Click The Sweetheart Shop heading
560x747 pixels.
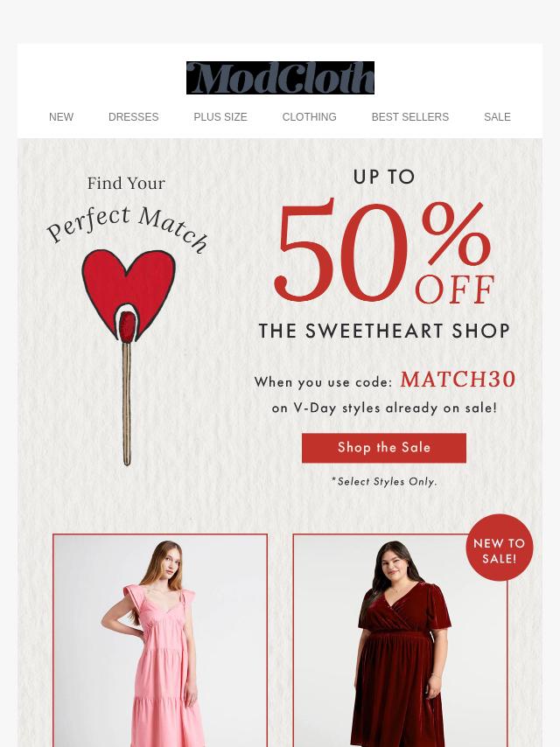pyautogui.click(x=384, y=332)
